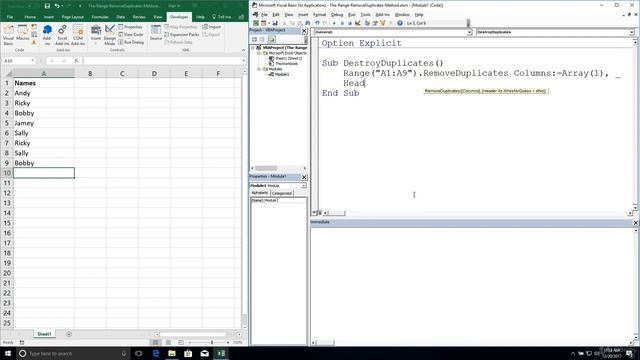
Task: Switch to Page Layout view in status bar
Action: pyautogui.click(x=168, y=342)
